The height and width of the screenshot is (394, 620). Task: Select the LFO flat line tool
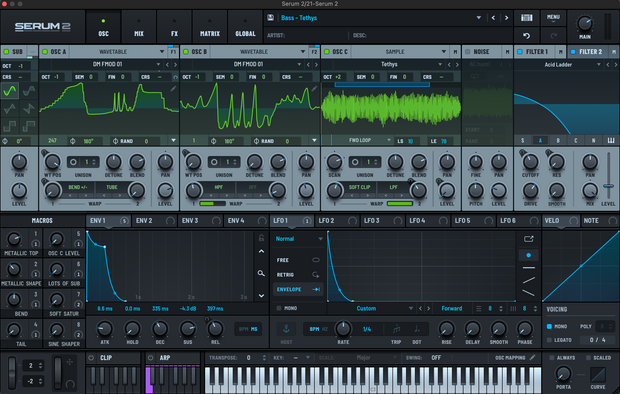528,268
